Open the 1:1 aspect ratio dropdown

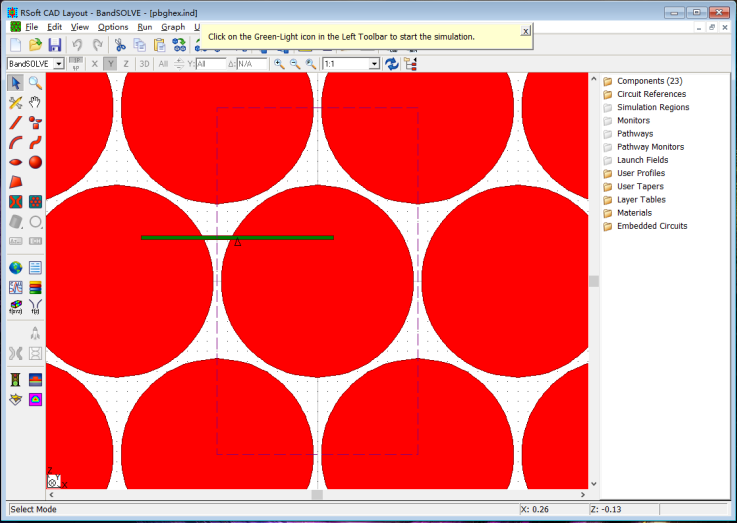375,64
